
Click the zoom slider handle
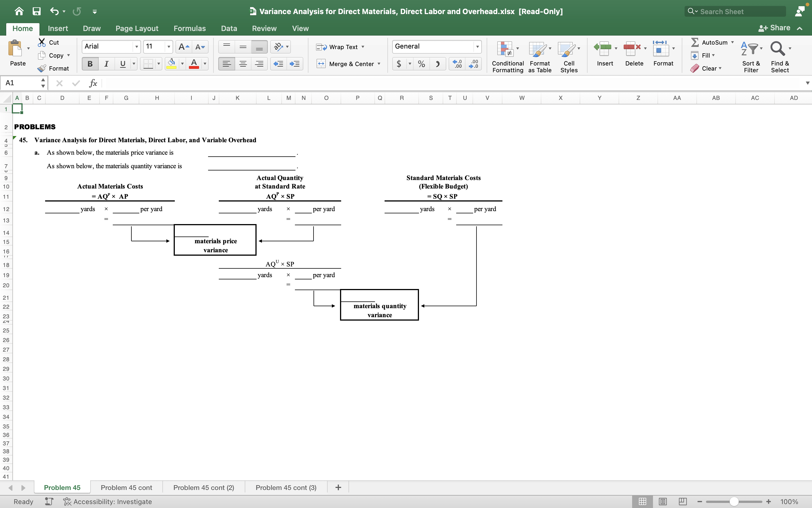click(x=734, y=502)
